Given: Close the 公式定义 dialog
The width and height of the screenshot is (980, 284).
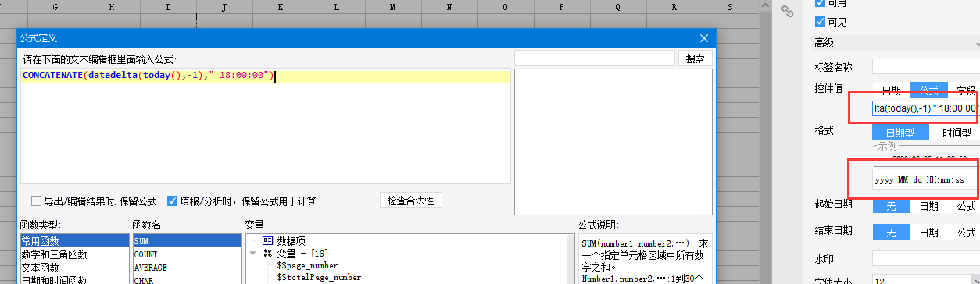Looking at the screenshot, I should 704,37.
